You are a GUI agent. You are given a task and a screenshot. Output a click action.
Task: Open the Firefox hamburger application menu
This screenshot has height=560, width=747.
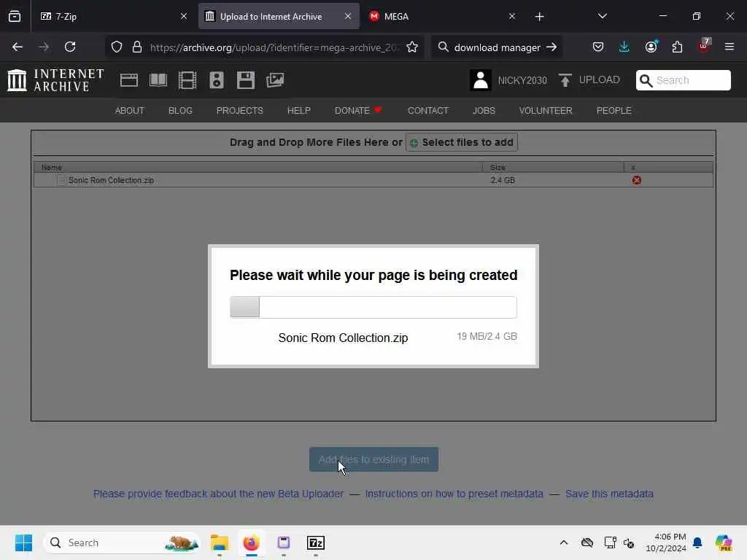(x=729, y=47)
